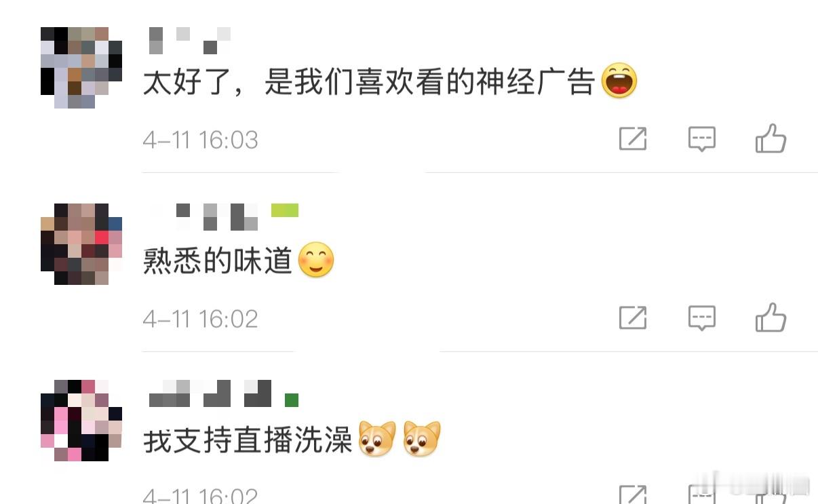Open the avatar of the 神经广告 commenter

pos(81,68)
